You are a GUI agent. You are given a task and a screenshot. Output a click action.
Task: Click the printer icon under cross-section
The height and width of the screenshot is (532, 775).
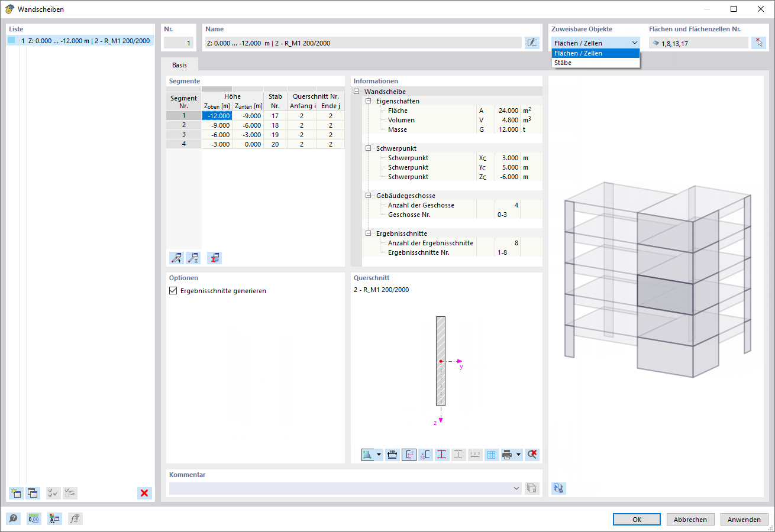point(508,455)
